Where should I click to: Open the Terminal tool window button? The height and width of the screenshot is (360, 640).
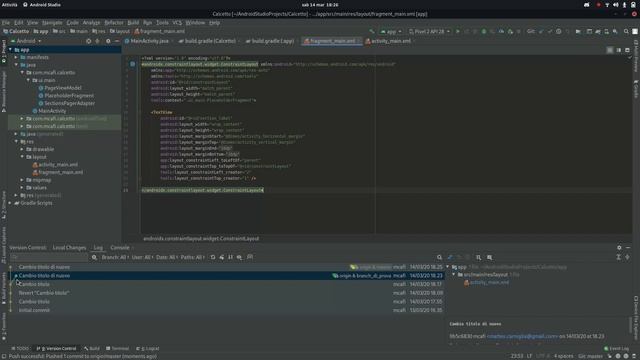coord(118,349)
